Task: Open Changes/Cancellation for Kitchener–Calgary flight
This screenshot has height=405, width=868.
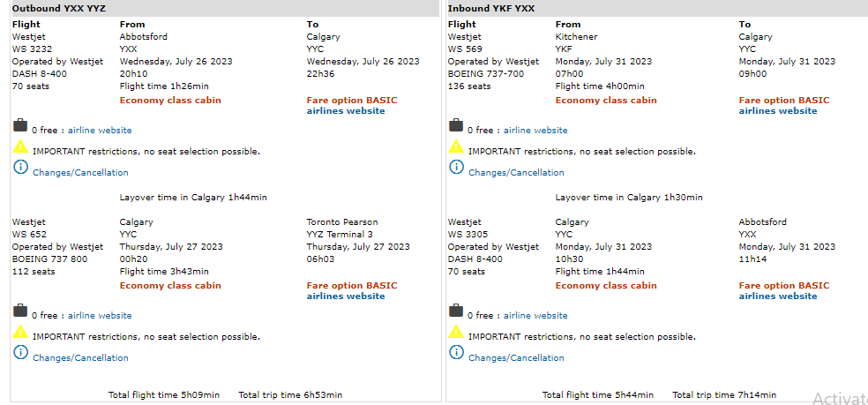Action: tap(516, 173)
